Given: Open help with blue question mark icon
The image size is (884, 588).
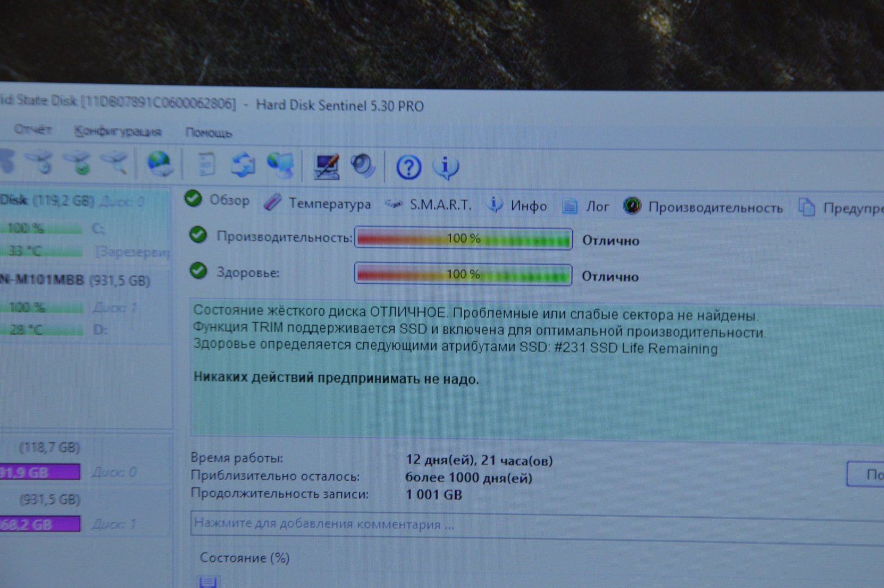Looking at the screenshot, I should tap(408, 167).
